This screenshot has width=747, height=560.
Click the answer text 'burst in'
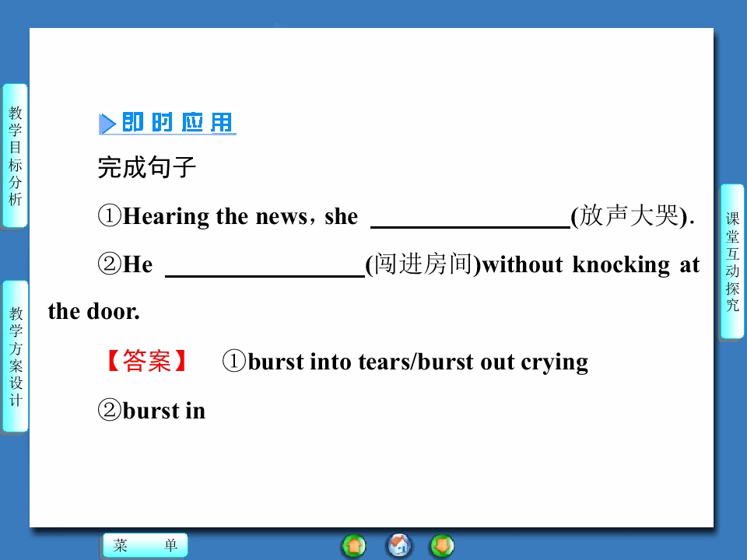(164, 411)
